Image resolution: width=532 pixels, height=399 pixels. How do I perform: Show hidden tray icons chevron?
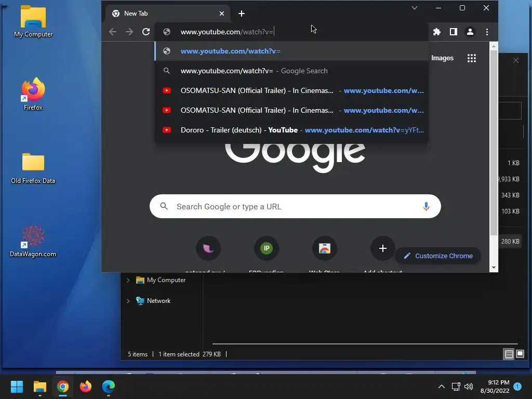click(442, 387)
